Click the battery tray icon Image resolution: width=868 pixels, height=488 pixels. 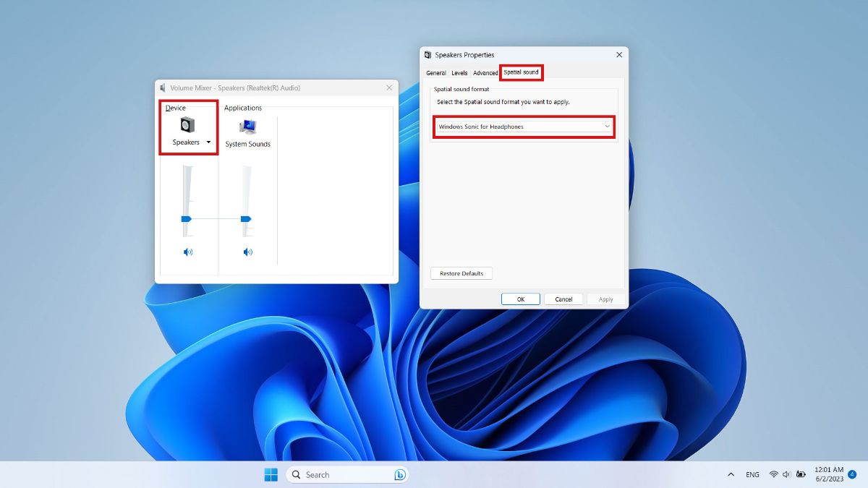(x=801, y=475)
